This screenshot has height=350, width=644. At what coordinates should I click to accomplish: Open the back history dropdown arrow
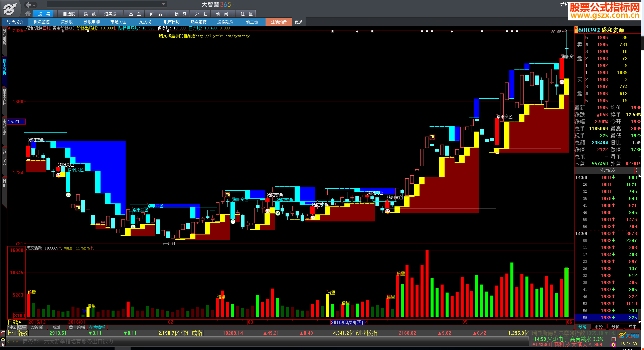point(34,5)
